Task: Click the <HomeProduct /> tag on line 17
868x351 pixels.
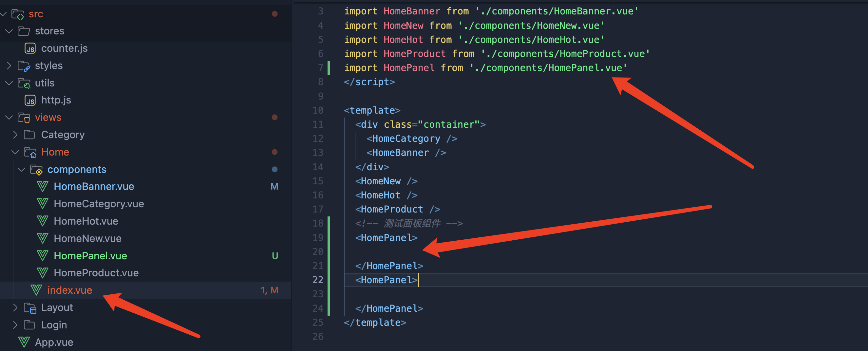Action: coord(398,209)
